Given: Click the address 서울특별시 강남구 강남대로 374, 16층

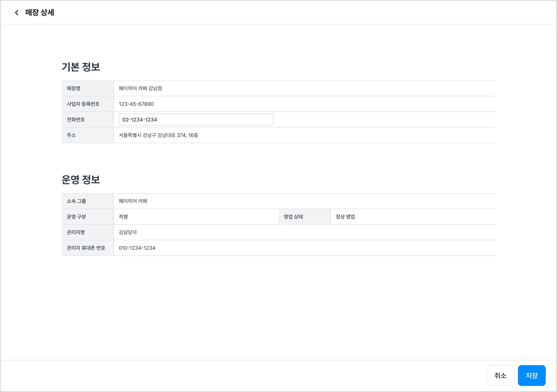Looking at the screenshot, I should pyautogui.click(x=159, y=135).
